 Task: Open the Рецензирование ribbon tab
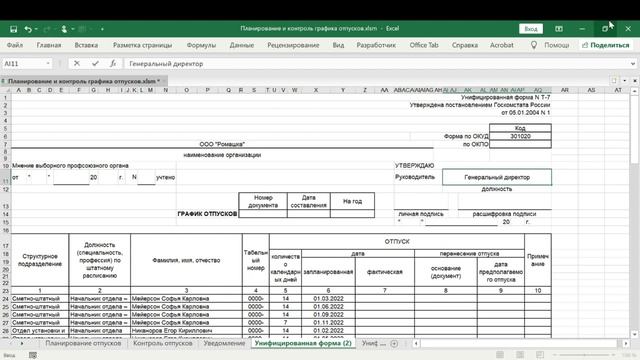(x=293, y=45)
